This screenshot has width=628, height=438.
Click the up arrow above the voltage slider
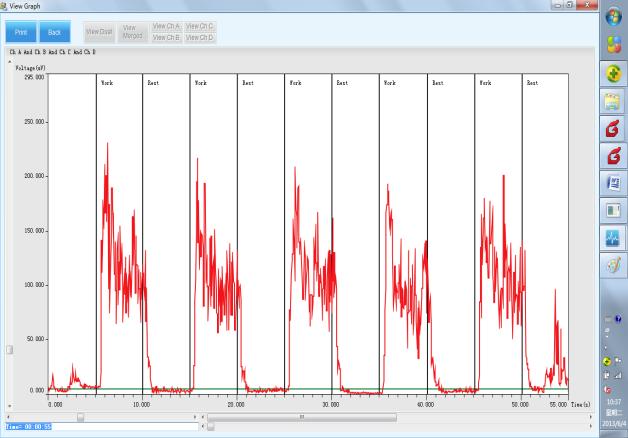(x=10, y=62)
